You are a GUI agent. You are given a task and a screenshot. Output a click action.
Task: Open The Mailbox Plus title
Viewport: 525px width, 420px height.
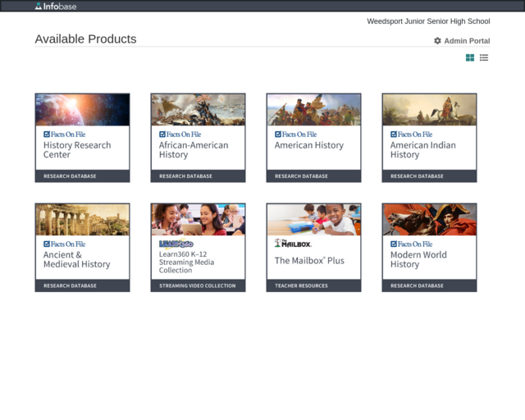[309, 261]
